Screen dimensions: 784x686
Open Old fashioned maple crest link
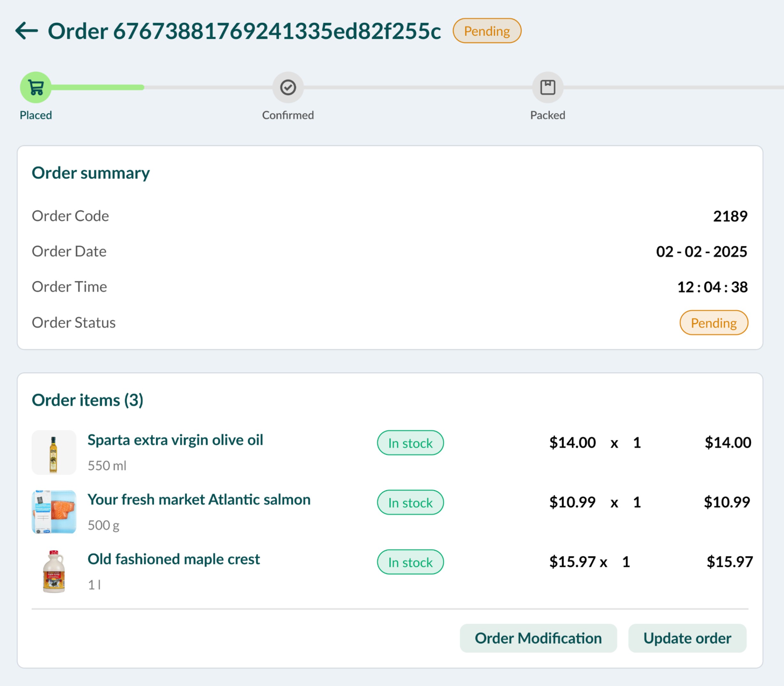(x=174, y=559)
